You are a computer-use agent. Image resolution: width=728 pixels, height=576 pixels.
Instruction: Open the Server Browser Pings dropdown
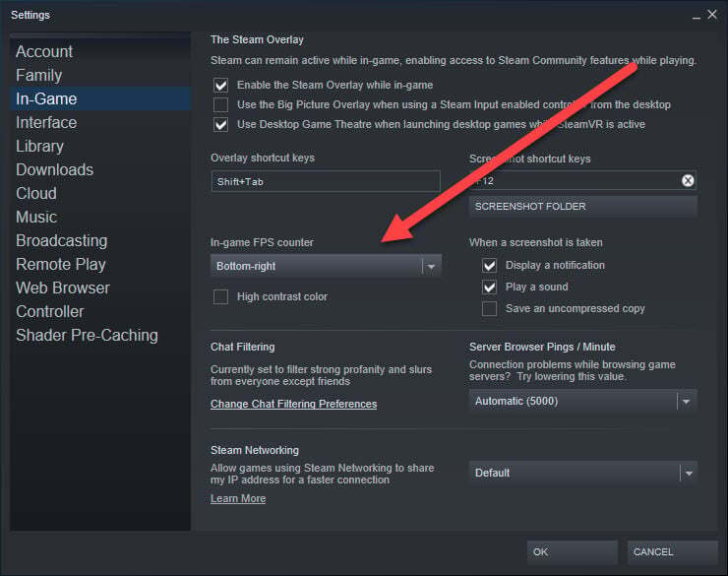point(582,402)
